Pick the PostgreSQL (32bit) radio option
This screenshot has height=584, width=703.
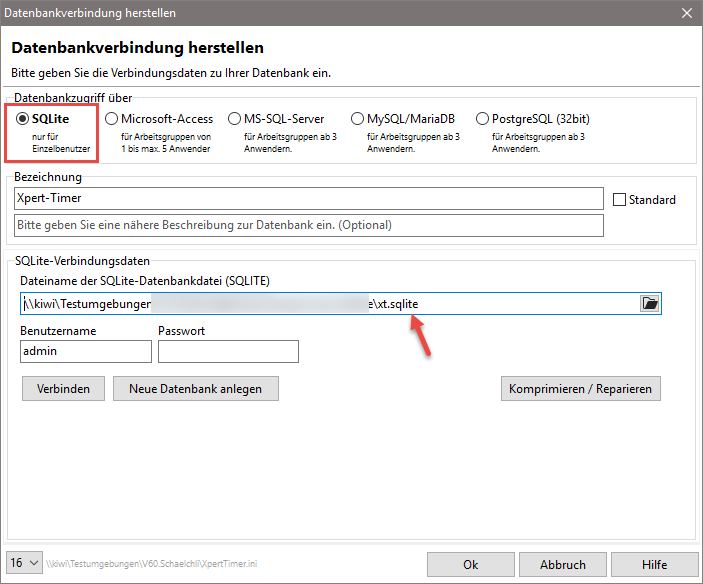click(483, 119)
